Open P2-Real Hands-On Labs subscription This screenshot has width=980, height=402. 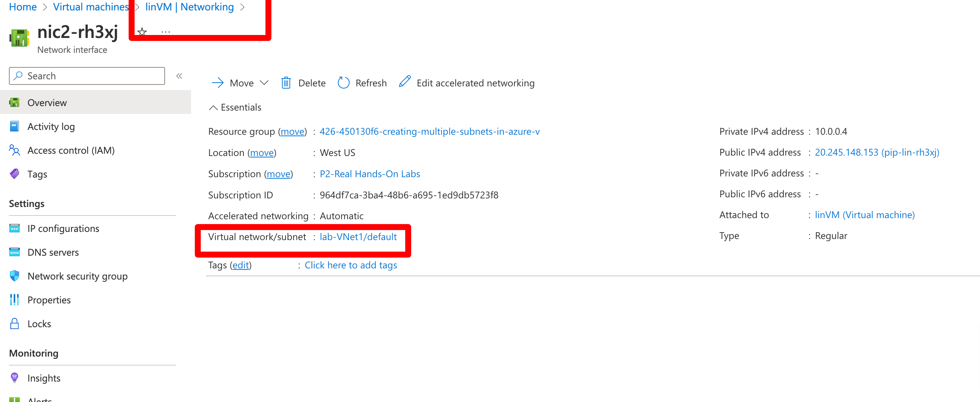(x=370, y=174)
